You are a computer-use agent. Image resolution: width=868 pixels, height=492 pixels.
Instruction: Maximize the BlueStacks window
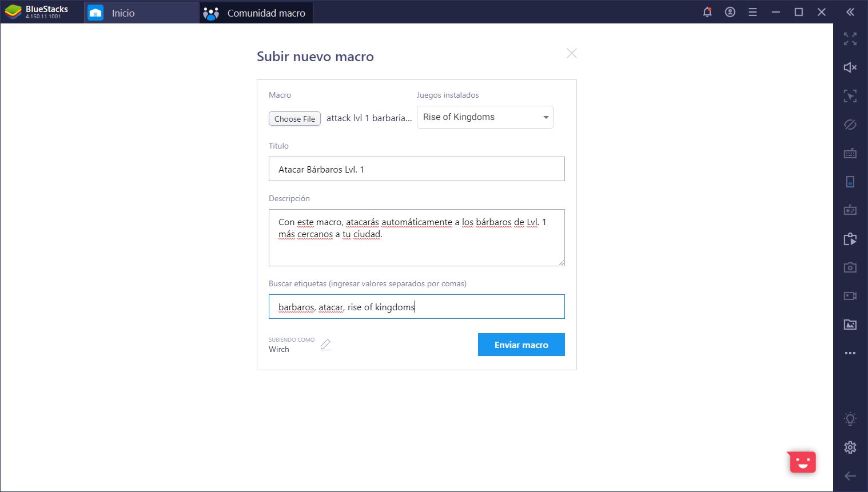click(x=799, y=12)
